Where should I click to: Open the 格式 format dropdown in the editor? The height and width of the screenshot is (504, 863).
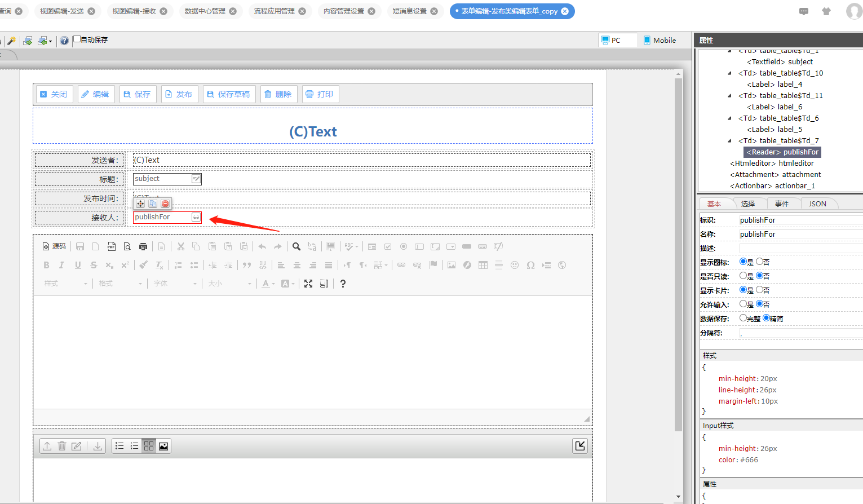click(121, 284)
